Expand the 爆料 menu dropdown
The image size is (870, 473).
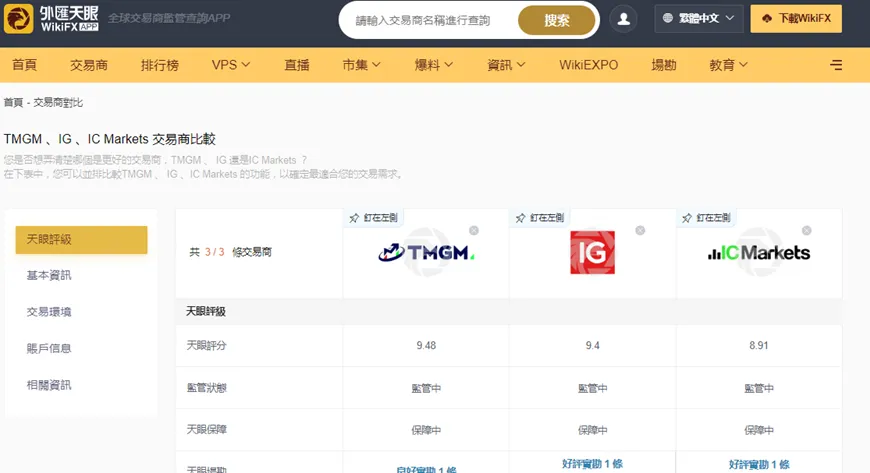coord(434,65)
